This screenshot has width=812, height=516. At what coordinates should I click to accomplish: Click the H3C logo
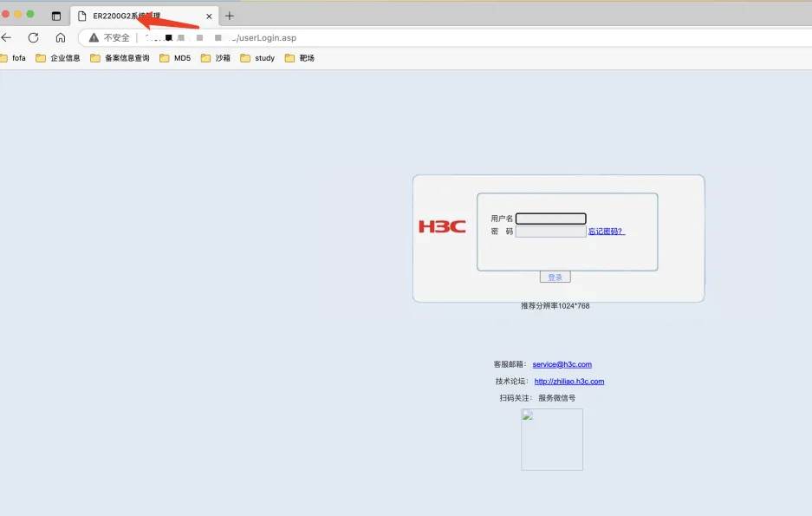[x=442, y=226]
